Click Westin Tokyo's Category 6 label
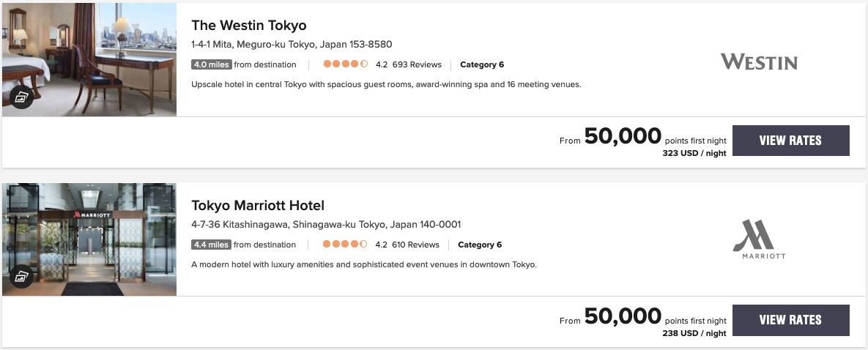 coord(482,64)
